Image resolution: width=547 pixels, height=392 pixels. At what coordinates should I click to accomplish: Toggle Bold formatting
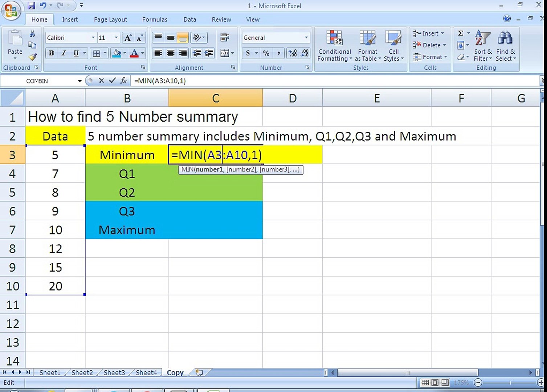52,53
